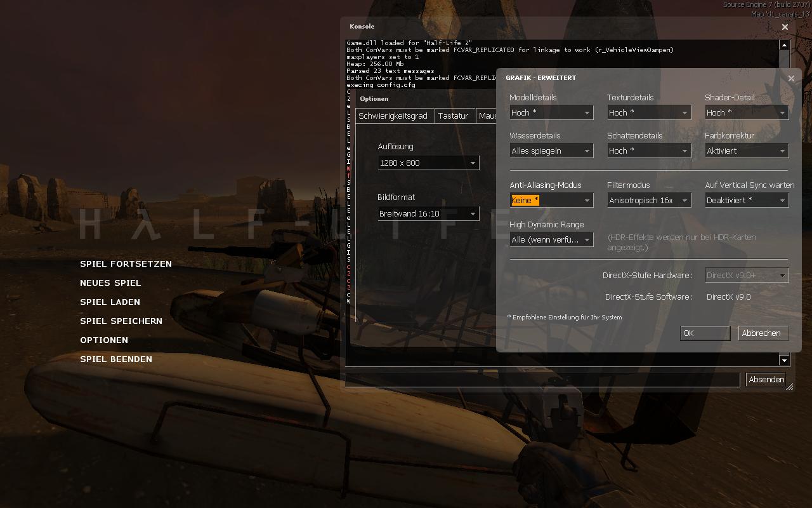Open the Texturdetails dropdown
Image resolution: width=812 pixels, height=508 pixels.
pyautogui.click(x=649, y=112)
